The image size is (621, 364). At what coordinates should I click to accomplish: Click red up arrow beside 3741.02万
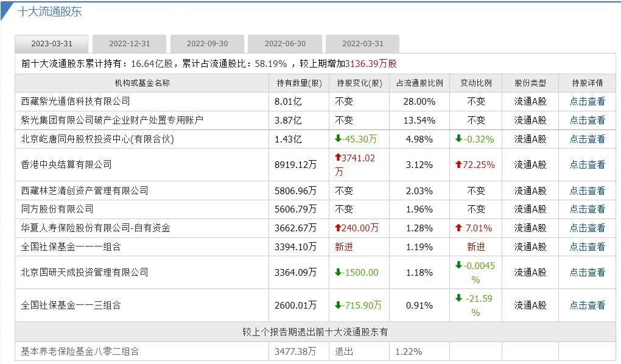click(x=338, y=158)
